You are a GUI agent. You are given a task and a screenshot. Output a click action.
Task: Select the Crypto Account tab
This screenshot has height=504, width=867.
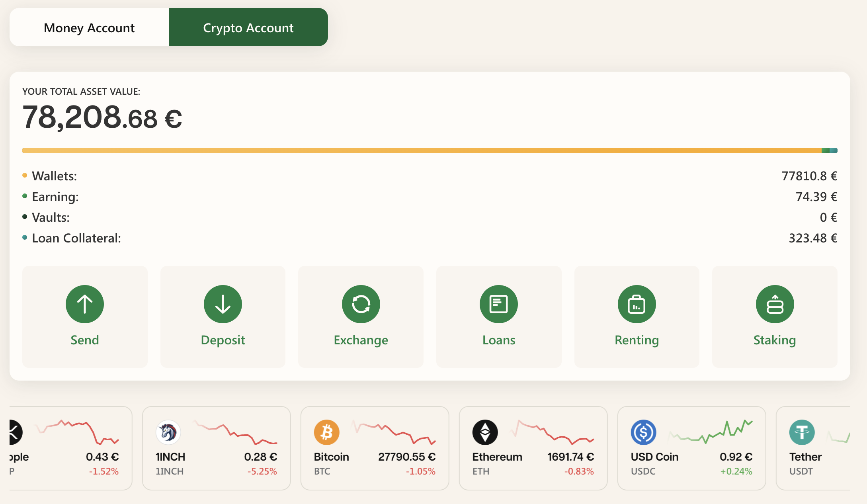pyautogui.click(x=248, y=27)
